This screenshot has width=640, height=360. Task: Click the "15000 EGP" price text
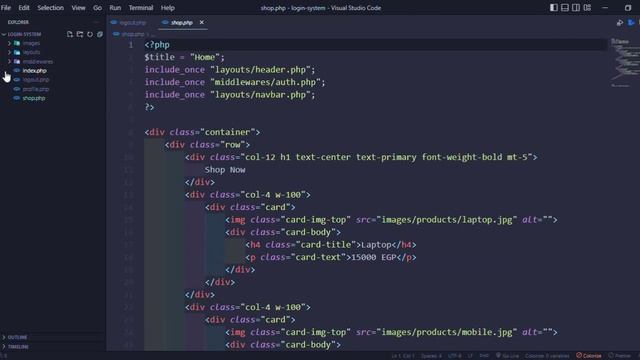click(373, 257)
